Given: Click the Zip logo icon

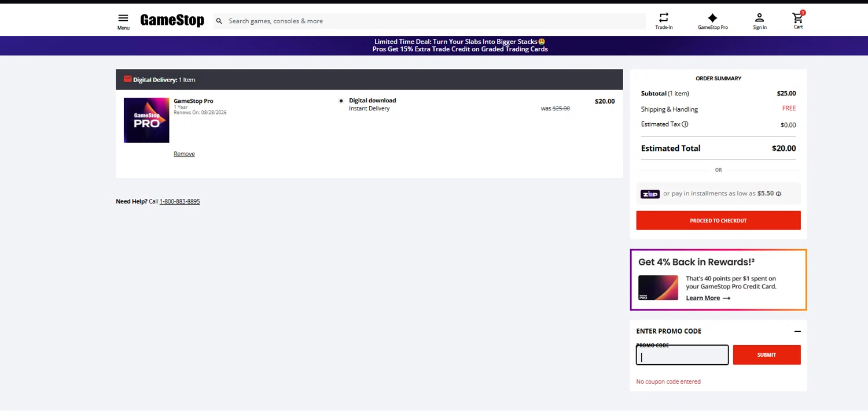Looking at the screenshot, I should (650, 194).
